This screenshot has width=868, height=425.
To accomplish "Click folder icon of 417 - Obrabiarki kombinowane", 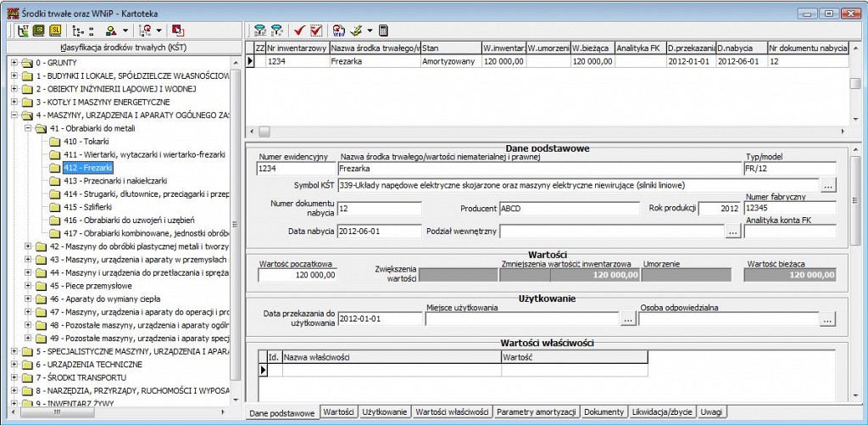I will (54, 233).
